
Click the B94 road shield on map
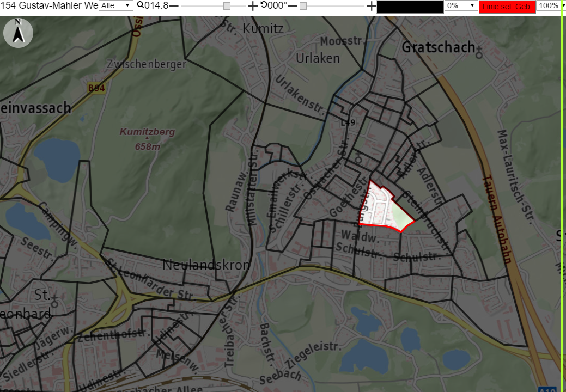[96, 88]
